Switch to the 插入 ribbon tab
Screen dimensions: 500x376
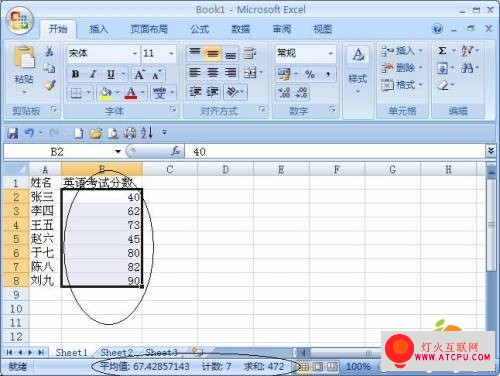[x=99, y=29]
